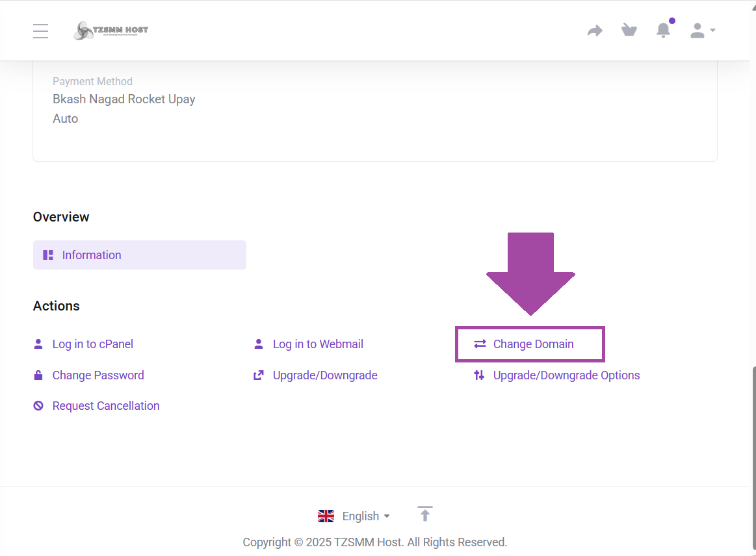Click the share arrow icon in the header
Viewport: 756px width, 556px height.
pyautogui.click(x=595, y=30)
